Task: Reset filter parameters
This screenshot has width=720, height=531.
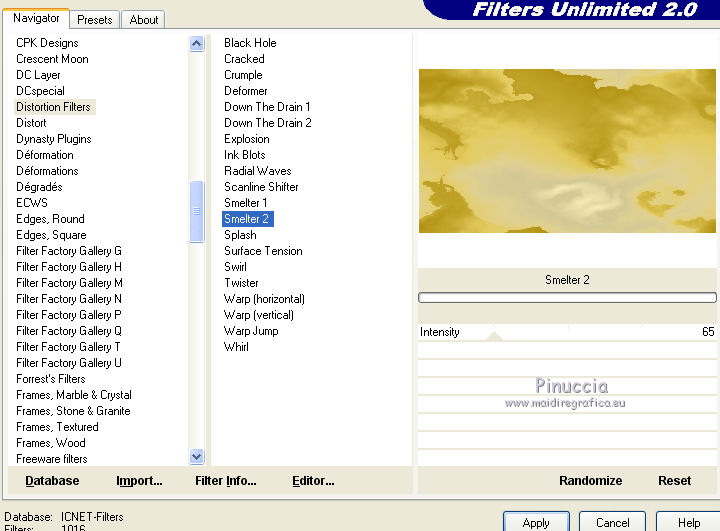Action: pyautogui.click(x=674, y=480)
